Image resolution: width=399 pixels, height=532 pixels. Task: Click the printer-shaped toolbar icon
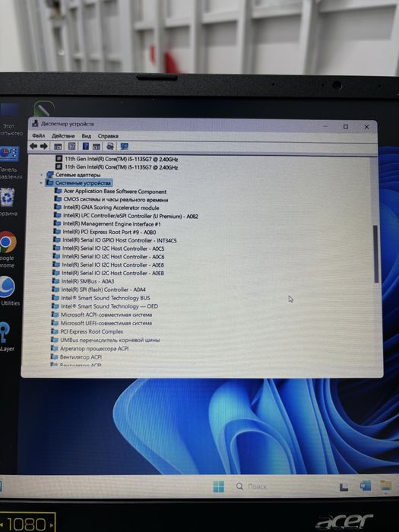[110, 146]
